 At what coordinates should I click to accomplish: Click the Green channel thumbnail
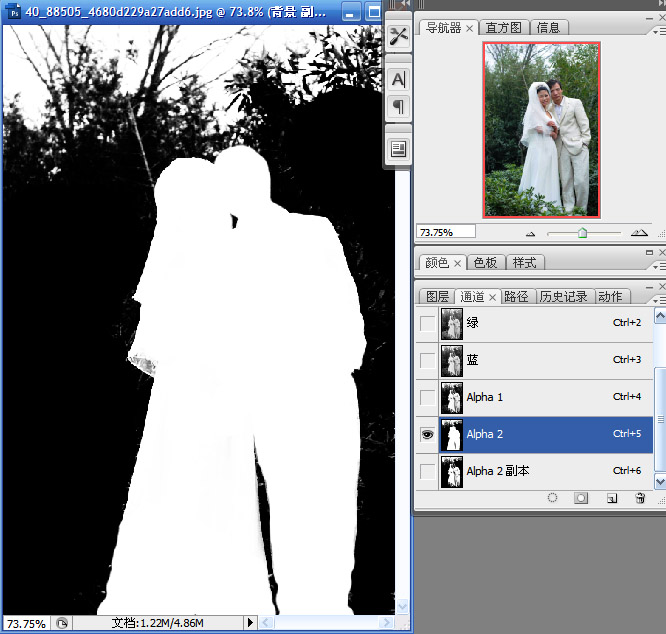click(x=452, y=324)
